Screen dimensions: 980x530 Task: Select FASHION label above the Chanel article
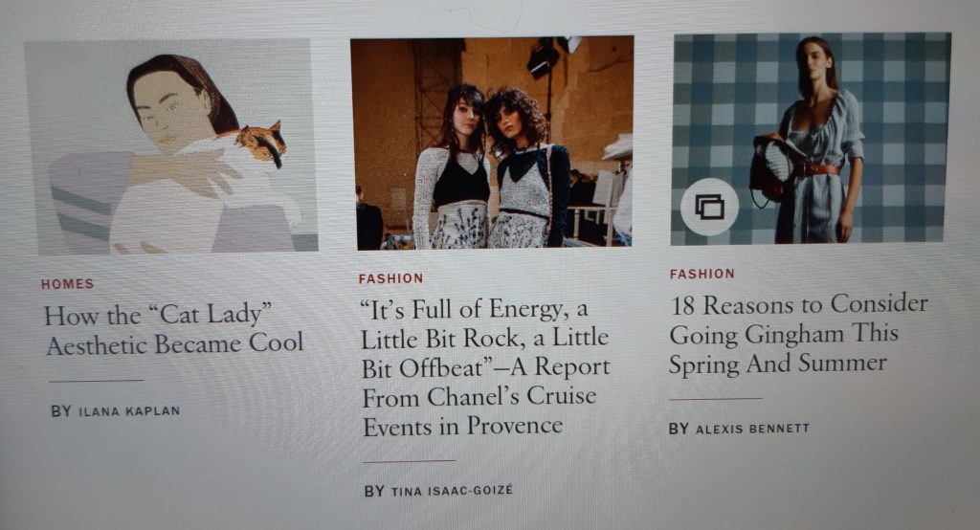[390, 278]
